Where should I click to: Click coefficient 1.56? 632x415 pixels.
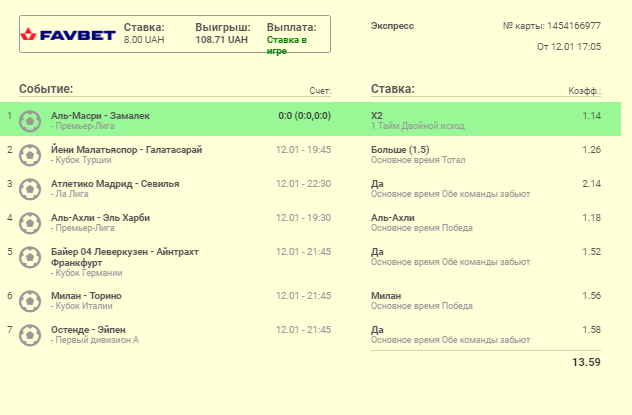click(591, 296)
